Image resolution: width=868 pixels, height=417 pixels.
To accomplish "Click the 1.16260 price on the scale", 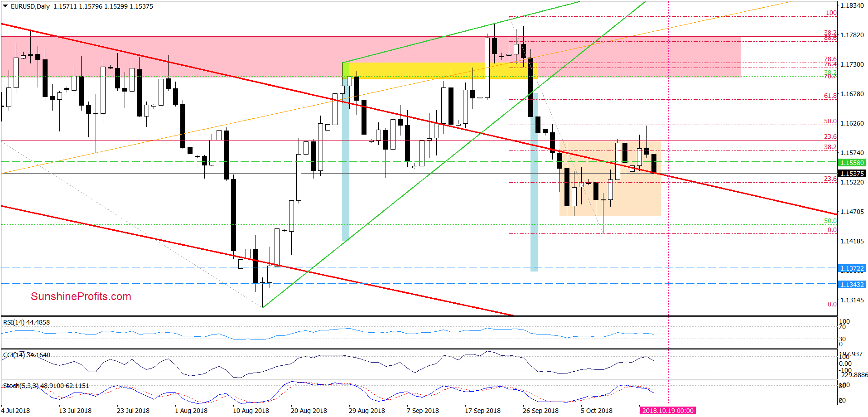I will point(852,123).
